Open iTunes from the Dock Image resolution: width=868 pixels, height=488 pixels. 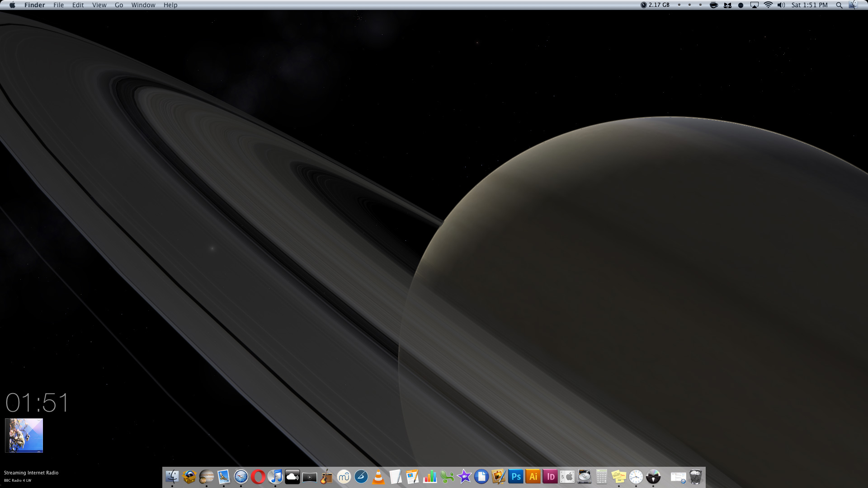275,477
